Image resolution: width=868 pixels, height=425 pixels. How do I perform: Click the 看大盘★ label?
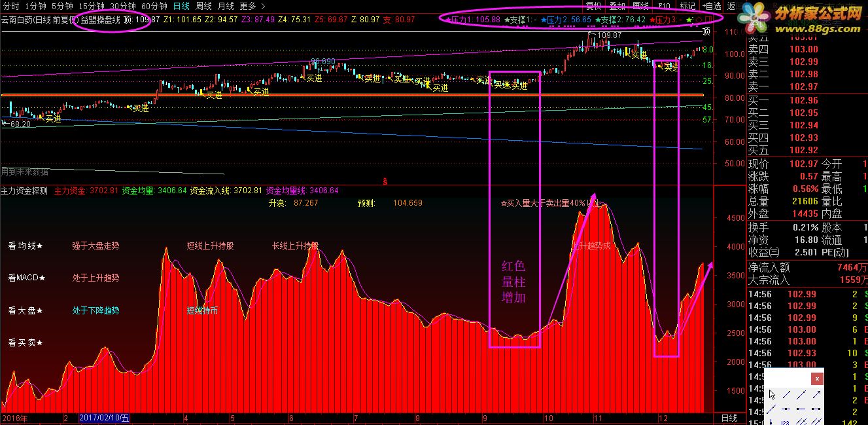pyautogui.click(x=26, y=310)
